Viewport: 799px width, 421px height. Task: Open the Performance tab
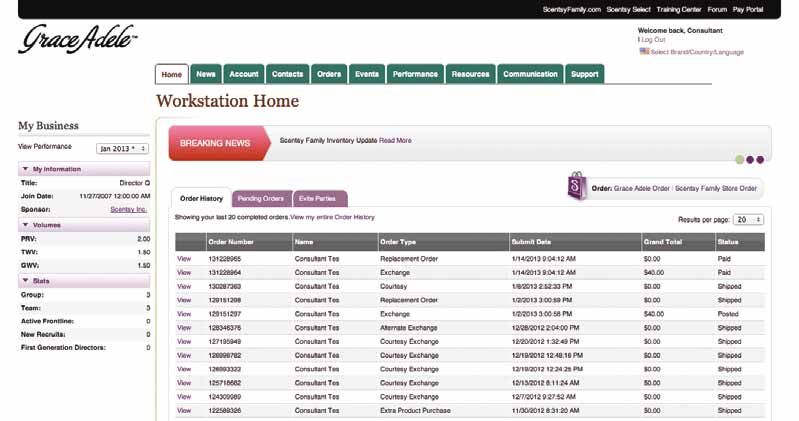point(415,74)
